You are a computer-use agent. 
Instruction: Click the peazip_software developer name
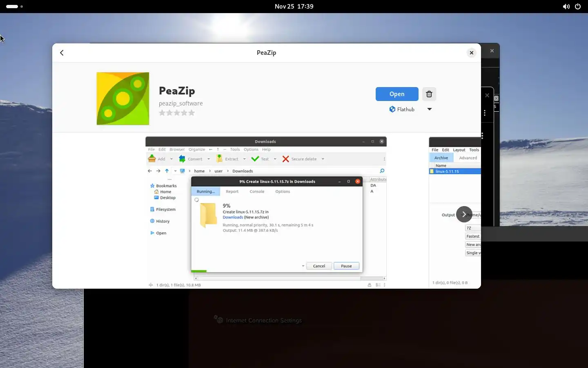click(181, 103)
